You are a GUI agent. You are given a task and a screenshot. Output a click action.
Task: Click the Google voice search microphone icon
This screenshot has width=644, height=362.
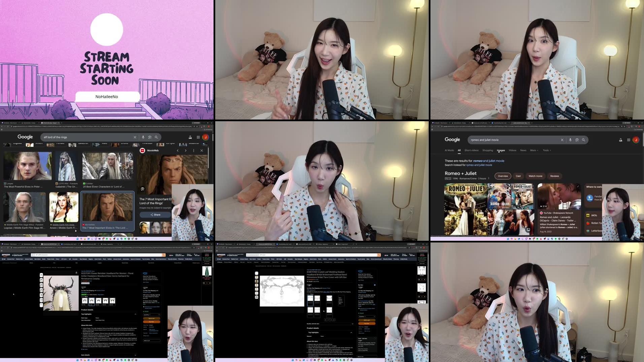[570, 140]
